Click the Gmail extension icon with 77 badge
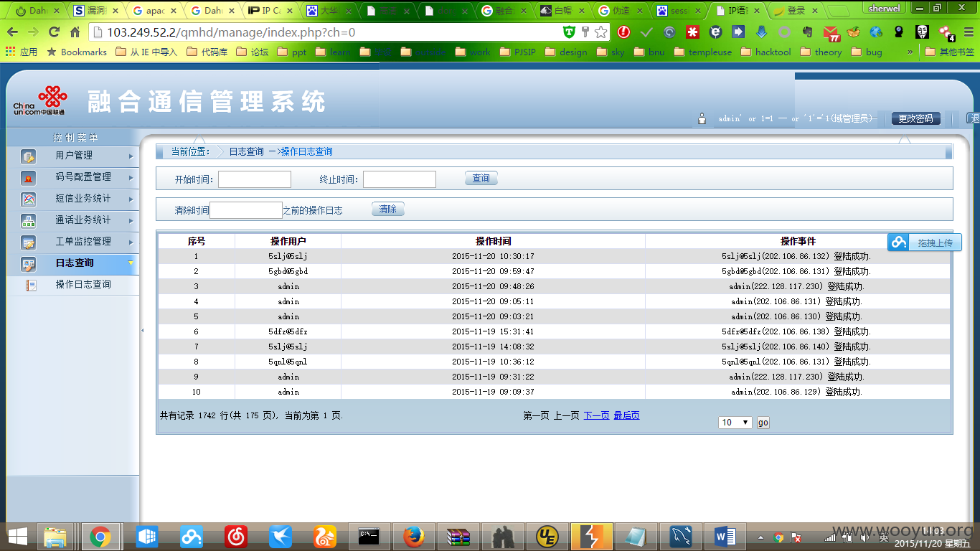Screen dimensions: 980x551 click(x=831, y=32)
